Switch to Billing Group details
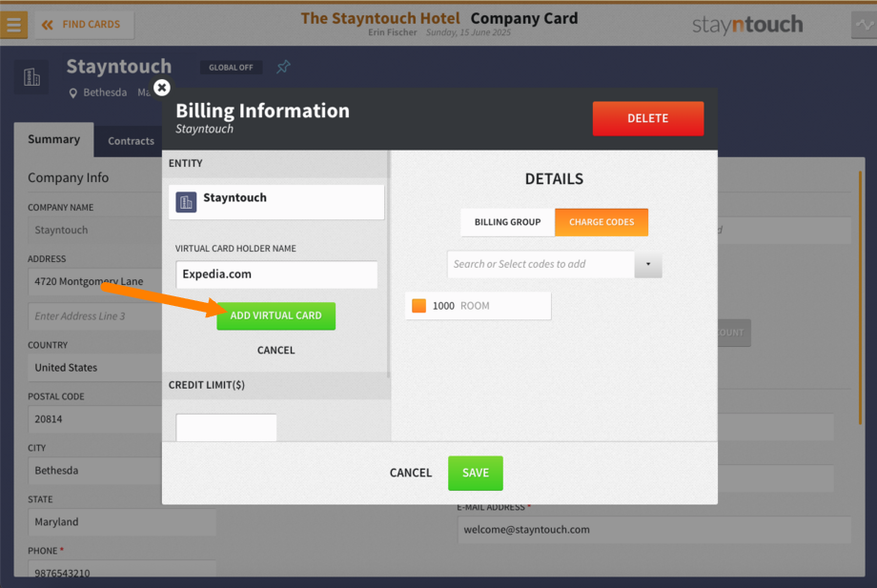The height and width of the screenshot is (588, 877). [507, 222]
